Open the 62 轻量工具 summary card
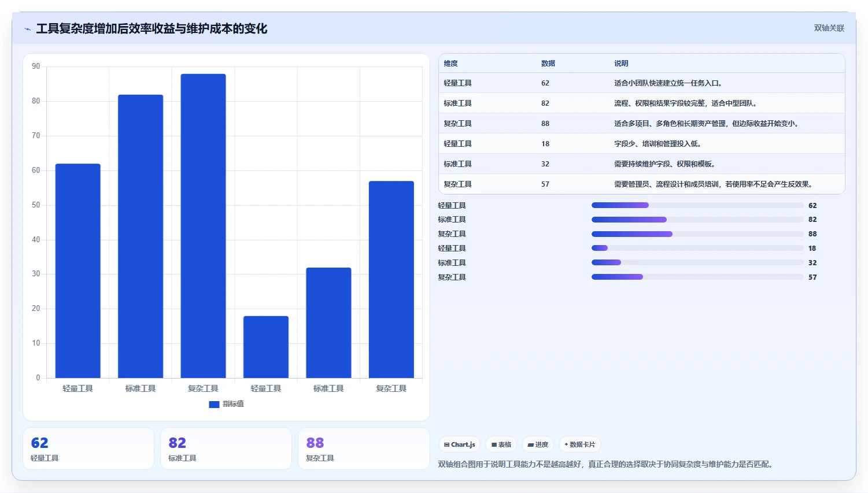This screenshot has height=493, width=868. pyautogui.click(x=88, y=448)
